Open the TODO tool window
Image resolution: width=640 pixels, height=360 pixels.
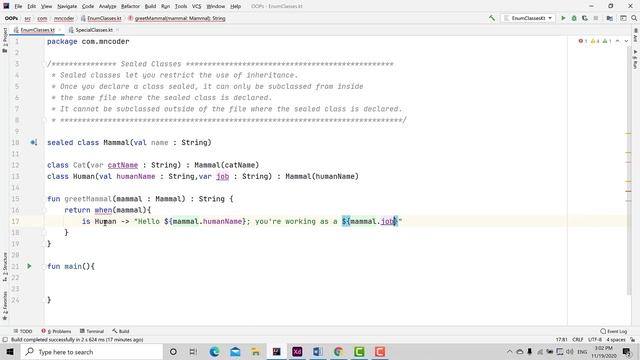[x=23, y=331]
